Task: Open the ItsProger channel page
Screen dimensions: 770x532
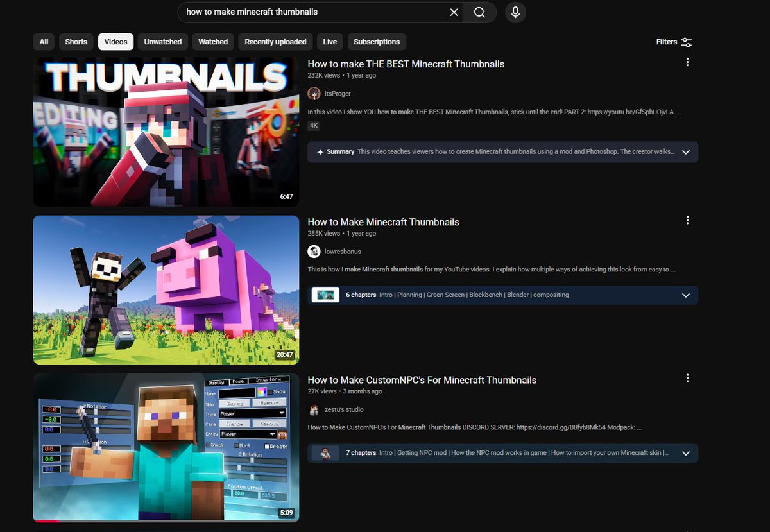Action: point(338,94)
